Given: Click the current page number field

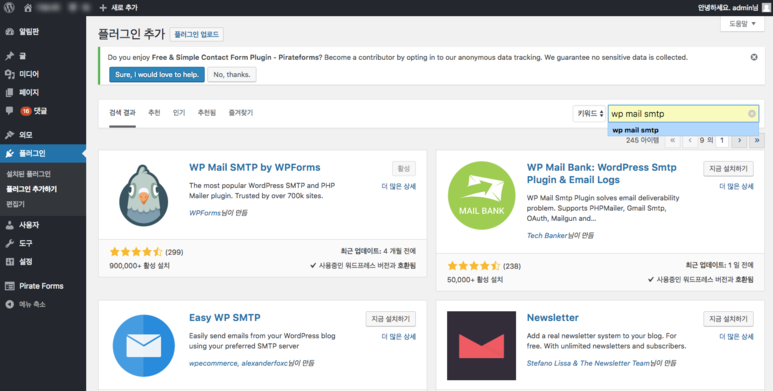Looking at the screenshot, I should coord(722,141).
